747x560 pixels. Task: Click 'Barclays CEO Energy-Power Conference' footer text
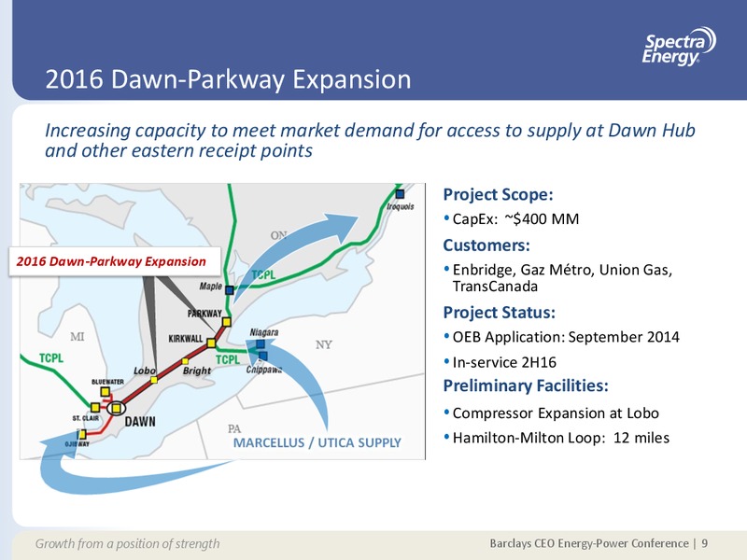(x=589, y=543)
